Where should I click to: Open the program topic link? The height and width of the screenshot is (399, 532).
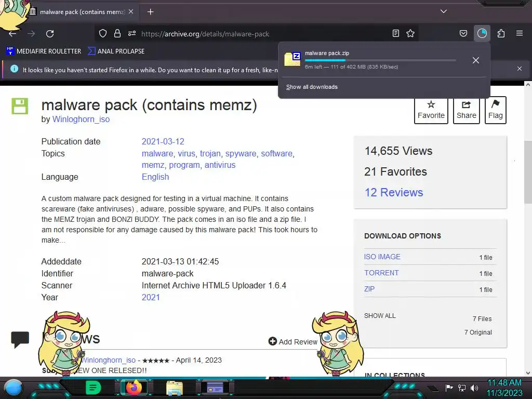184,165
